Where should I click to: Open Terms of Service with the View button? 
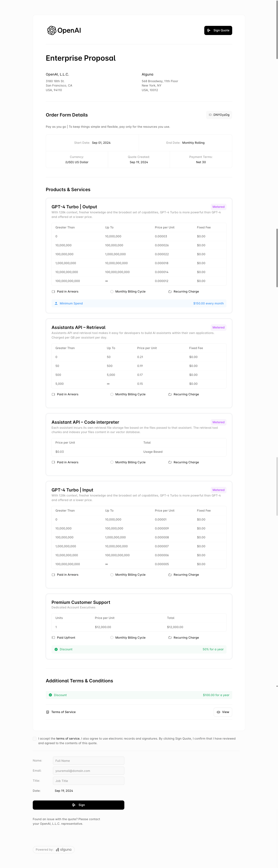(x=223, y=712)
